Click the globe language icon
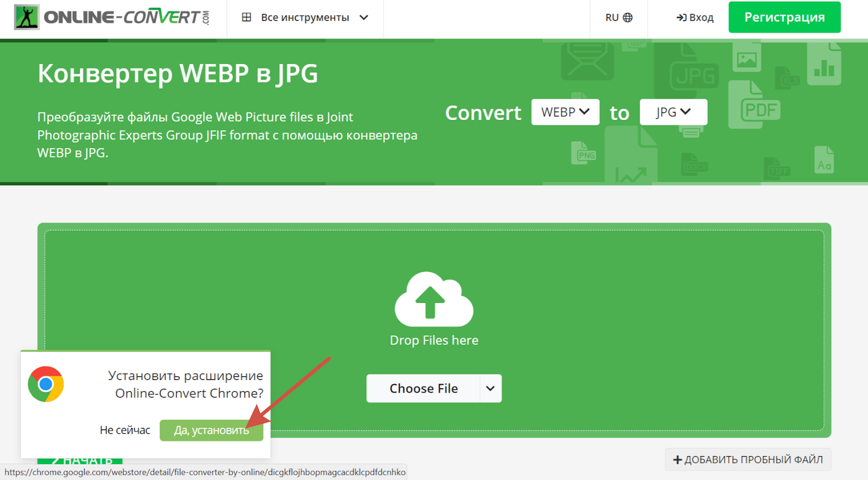The height and width of the screenshot is (480, 868). click(628, 17)
